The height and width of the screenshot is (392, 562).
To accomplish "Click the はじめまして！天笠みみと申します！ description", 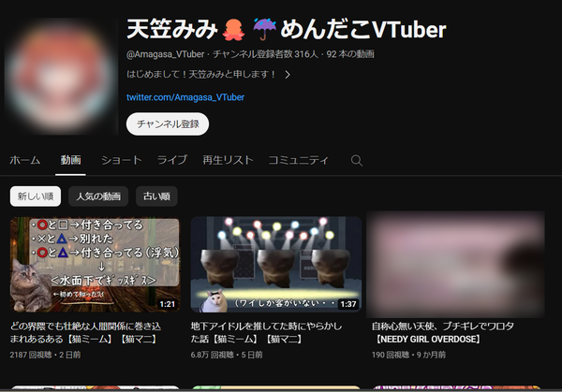I will (200, 75).
